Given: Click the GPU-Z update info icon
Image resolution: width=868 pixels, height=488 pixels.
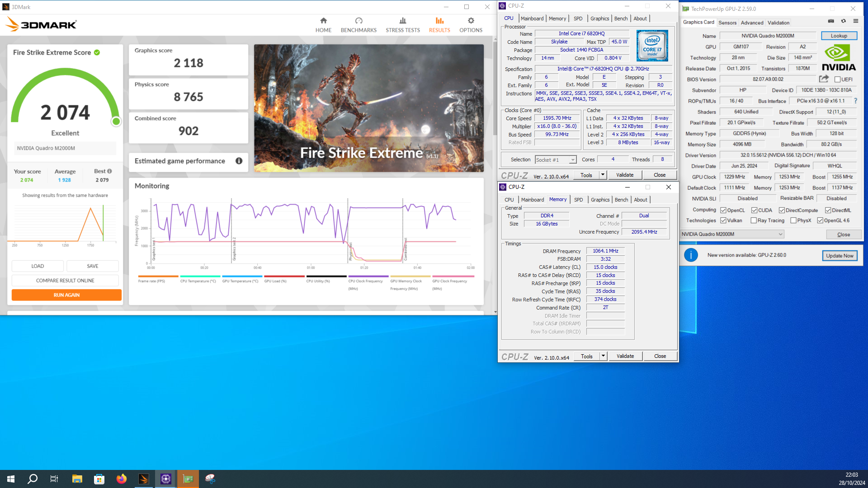Looking at the screenshot, I should click(x=691, y=255).
